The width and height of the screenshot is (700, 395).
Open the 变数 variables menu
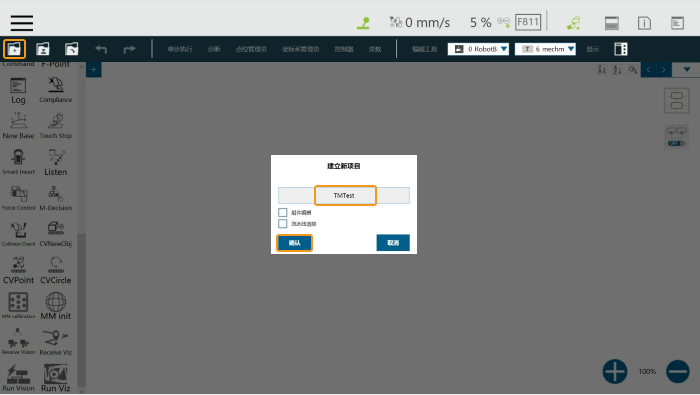coord(375,49)
